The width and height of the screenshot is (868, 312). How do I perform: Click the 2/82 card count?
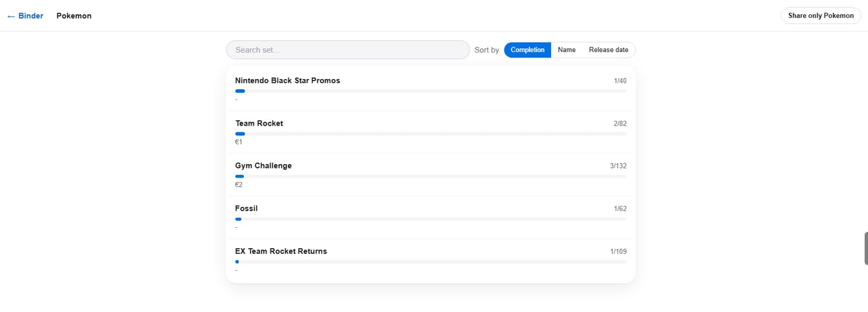coord(620,123)
